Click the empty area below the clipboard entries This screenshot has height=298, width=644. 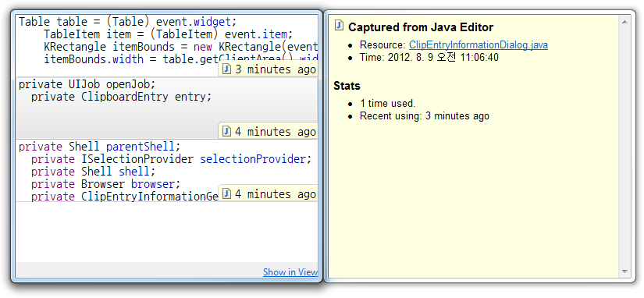pos(166,232)
